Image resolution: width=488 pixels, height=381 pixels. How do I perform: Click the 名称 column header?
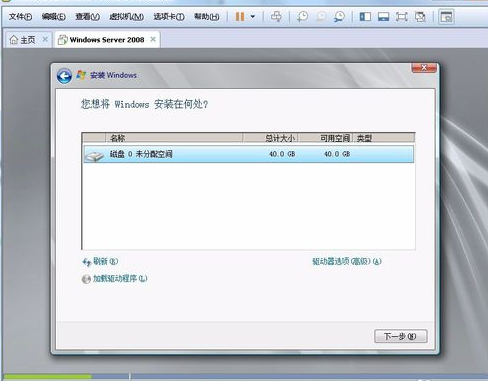174,138
